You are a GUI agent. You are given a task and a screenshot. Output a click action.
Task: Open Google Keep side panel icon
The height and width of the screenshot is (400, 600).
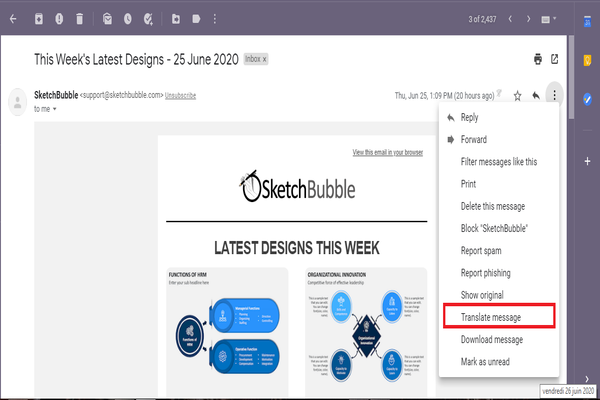587,60
